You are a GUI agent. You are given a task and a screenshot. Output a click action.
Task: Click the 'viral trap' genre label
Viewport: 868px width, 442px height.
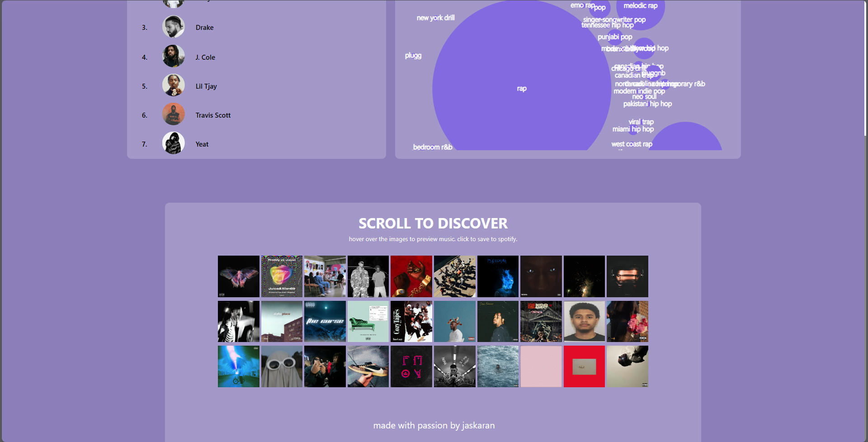tap(641, 122)
